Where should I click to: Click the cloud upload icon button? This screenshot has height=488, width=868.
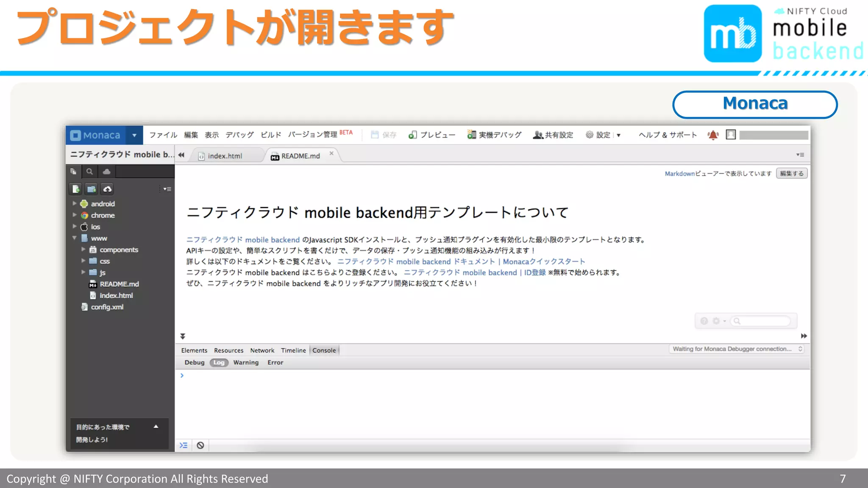tap(107, 189)
